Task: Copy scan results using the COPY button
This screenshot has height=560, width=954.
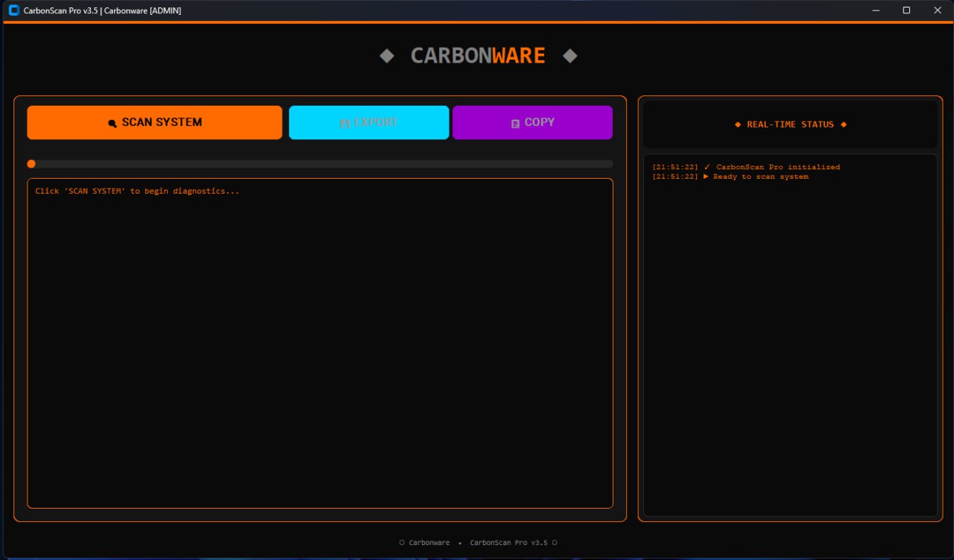Action: (532, 122)
